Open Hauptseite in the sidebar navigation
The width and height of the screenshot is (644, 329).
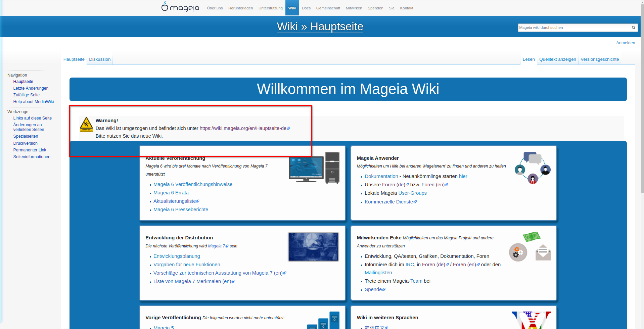point(23,82)
